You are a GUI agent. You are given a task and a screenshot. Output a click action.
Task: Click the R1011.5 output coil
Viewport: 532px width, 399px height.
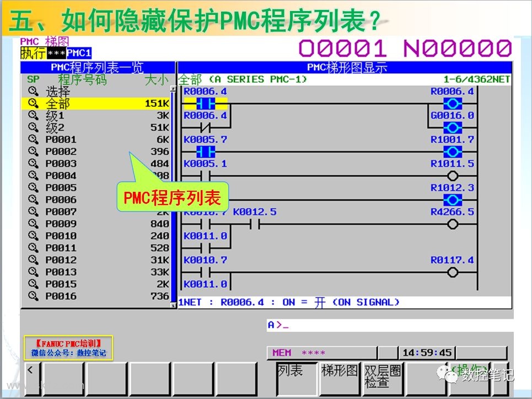click(453, 176)
